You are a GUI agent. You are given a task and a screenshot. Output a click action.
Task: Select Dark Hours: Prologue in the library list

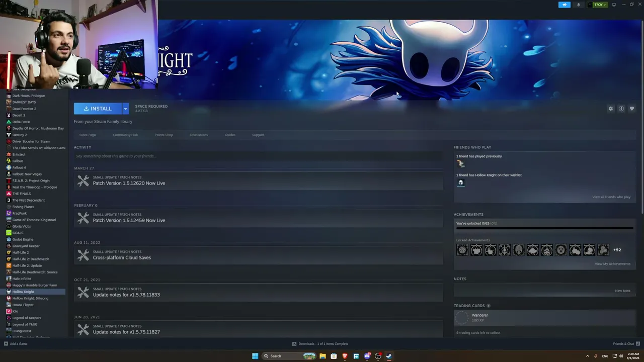[29, 96]
